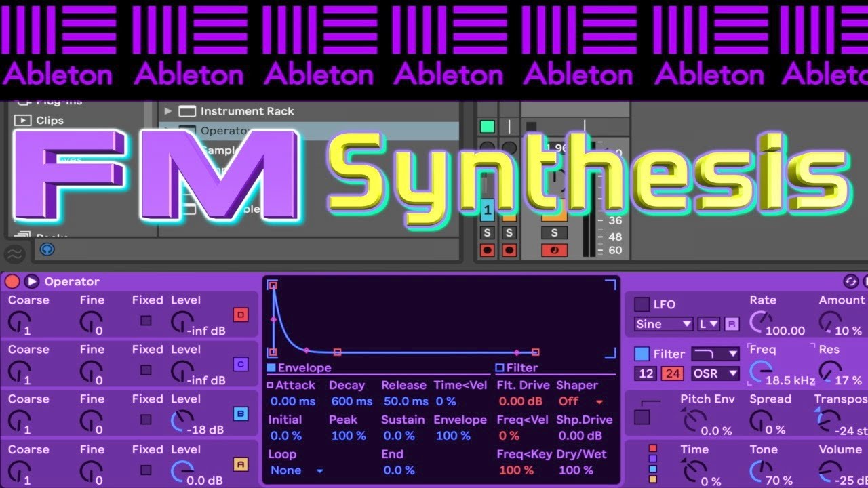
Task: Open the Shaper Off dropdown
Action: point(580,401)
